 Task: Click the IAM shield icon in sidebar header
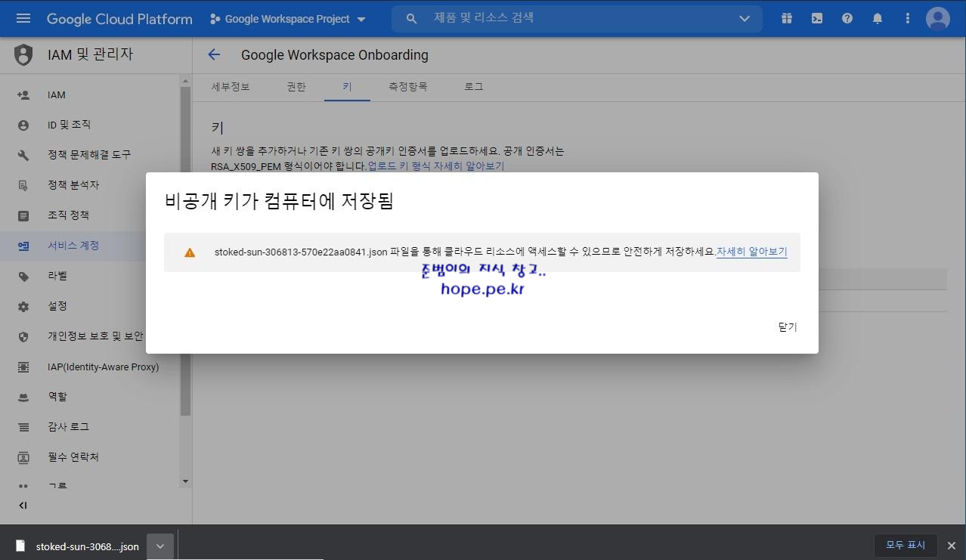pos(24,54)
